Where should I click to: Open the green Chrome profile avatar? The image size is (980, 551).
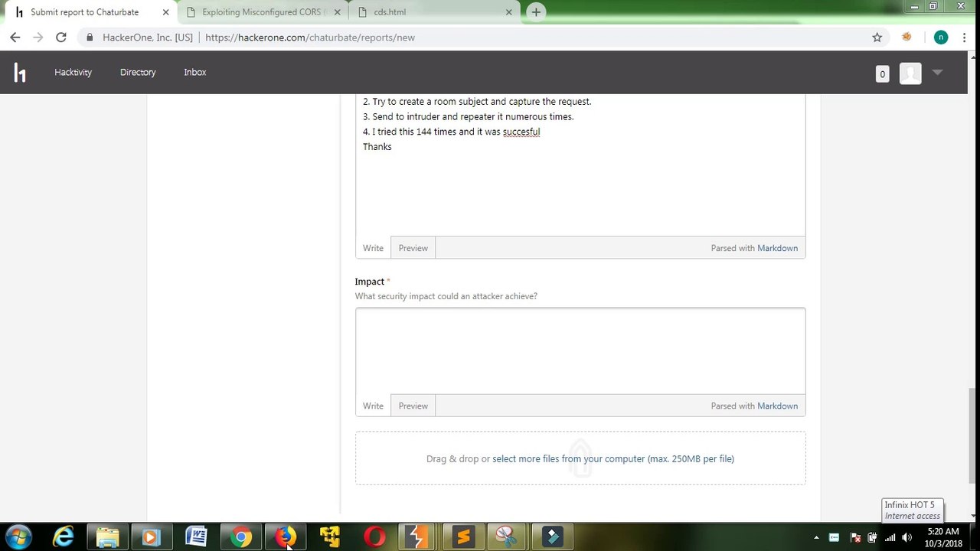[941, 37]
